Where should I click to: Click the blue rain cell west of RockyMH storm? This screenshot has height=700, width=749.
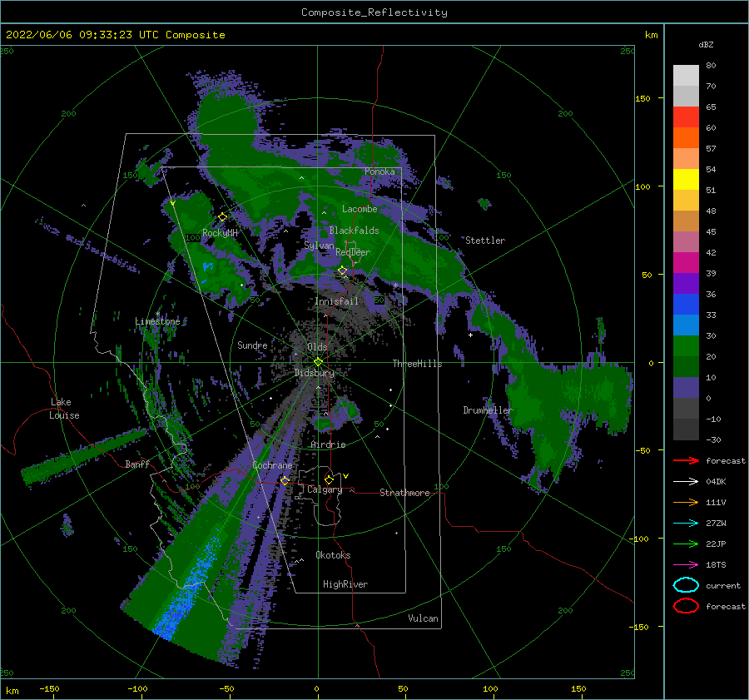[x=207, y=266]
